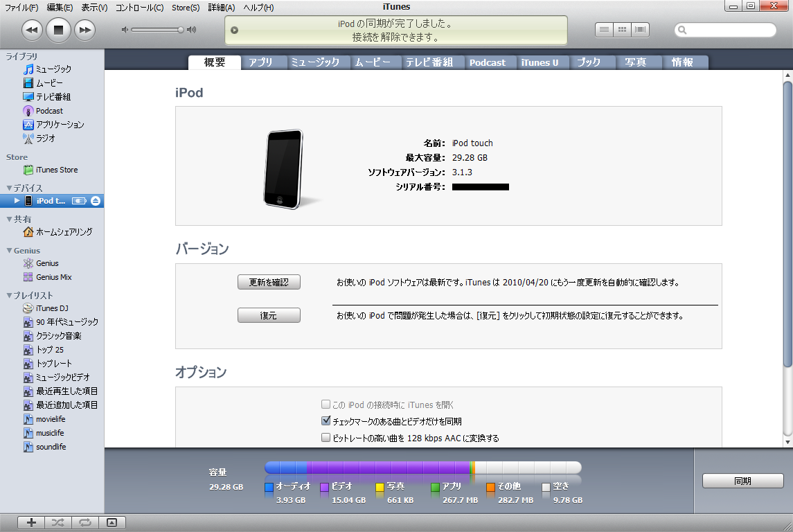
Task: Collapse the デバイス section
Action: 9,188
